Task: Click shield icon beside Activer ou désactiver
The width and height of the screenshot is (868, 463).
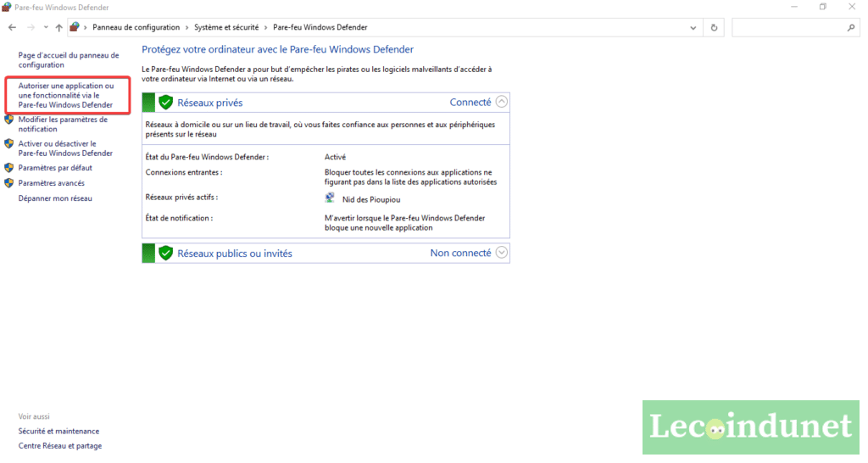Action: (x=8, y=144)
